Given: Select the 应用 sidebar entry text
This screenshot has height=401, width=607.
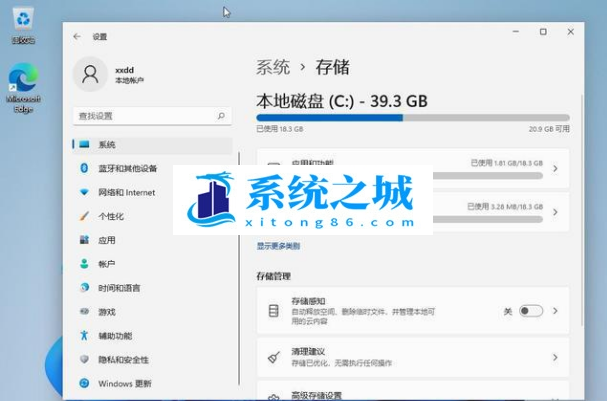Looking at the screenshot, I should [x=107, y=240].
